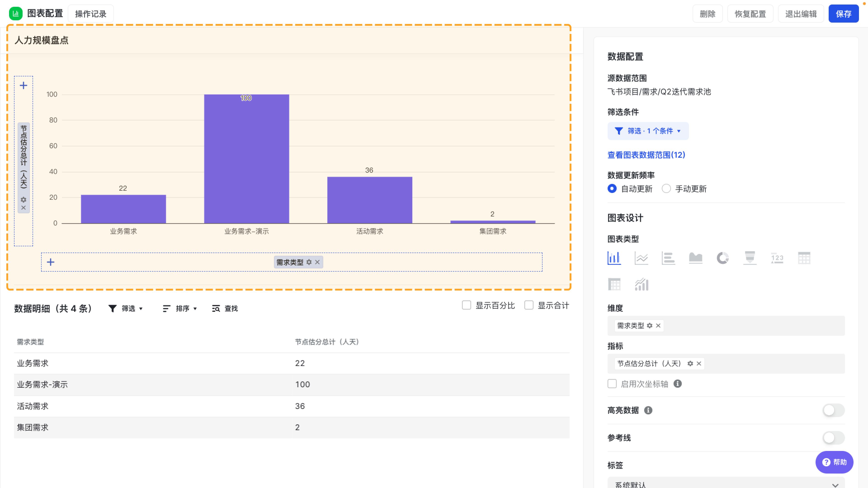Click the 恢复配置 button
The image size is (868, 488).
point(750,14)
